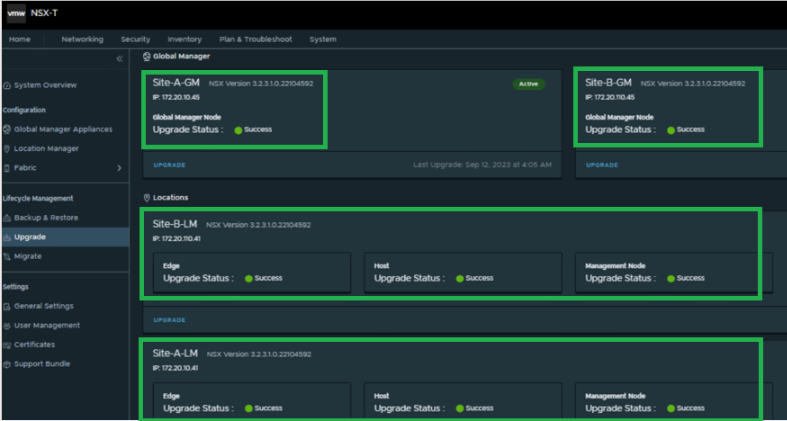Screen dimensions: 787x421
Task: Click the Location Manager pin icon
Action: coord(7,148)
